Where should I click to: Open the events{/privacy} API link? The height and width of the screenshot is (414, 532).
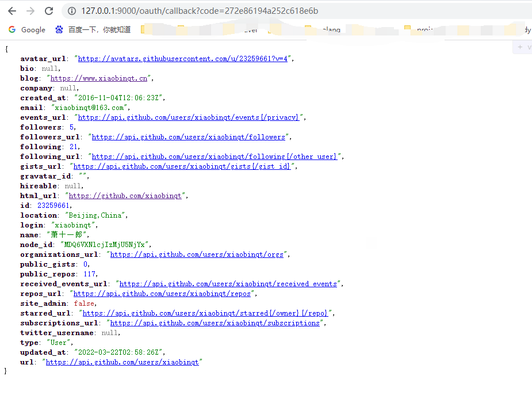189,117
